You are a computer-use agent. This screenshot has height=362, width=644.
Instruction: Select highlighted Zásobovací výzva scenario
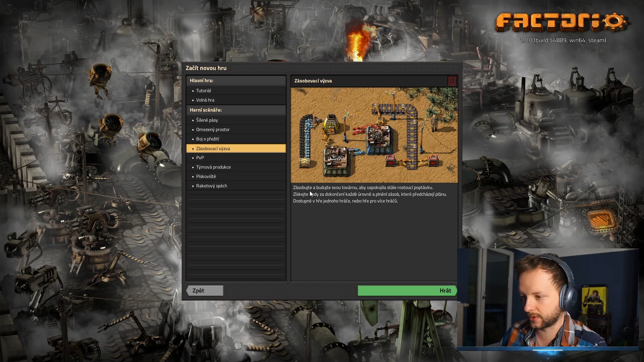tap(236, 148)
